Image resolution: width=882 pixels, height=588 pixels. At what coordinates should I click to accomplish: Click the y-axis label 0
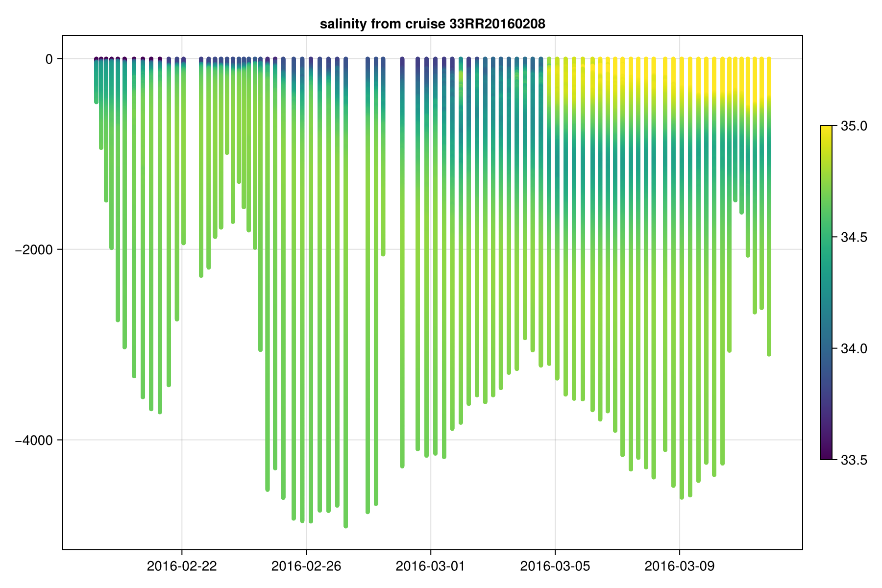click(49, 59)
